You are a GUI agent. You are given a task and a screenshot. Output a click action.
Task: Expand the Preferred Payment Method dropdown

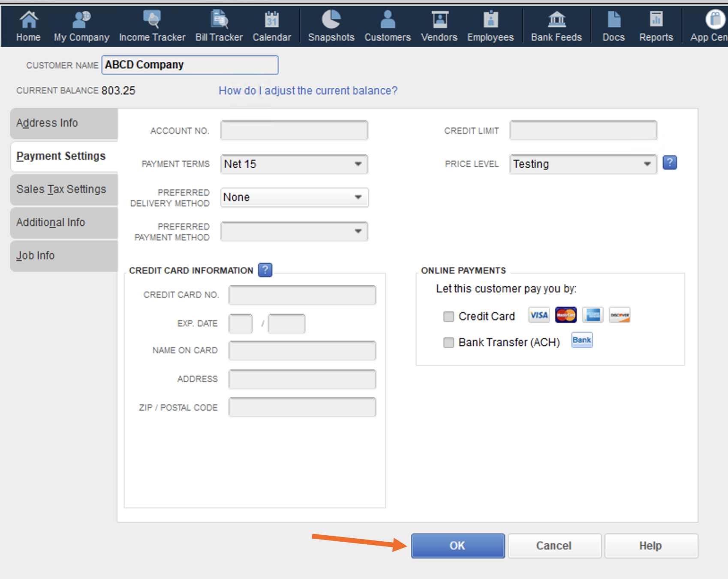(x=358, y=232)
